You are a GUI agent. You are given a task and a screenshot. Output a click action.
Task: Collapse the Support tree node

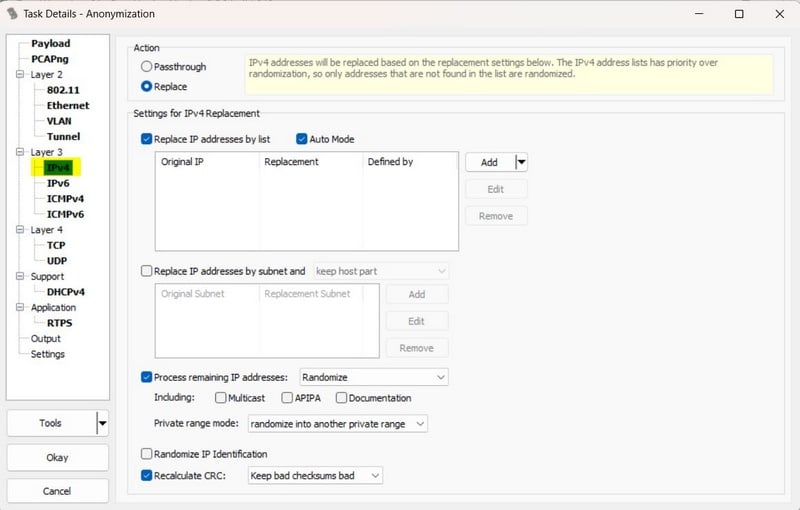point(20,276)
